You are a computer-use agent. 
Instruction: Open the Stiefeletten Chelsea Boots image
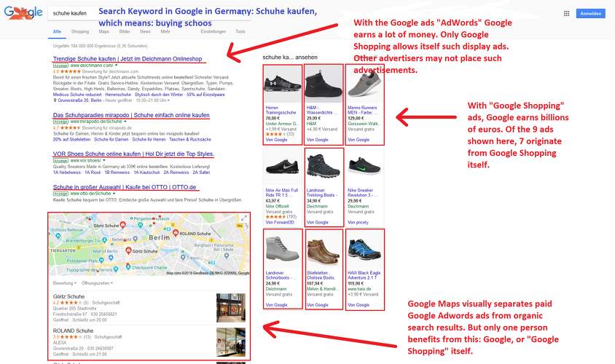click(x=324, y=249)
